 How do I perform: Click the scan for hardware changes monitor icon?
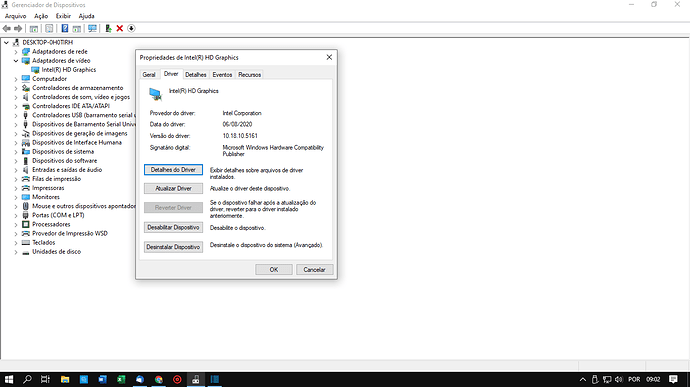[92, 29]
